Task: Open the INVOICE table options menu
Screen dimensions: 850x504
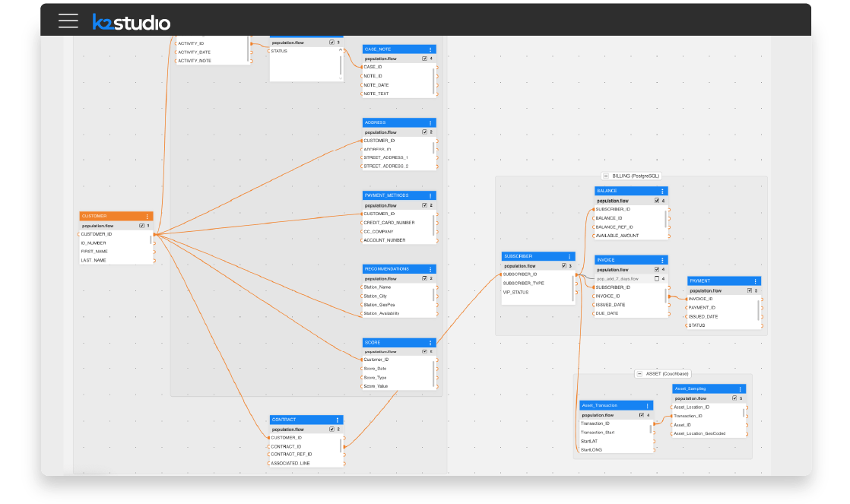Action: (662, 260)
